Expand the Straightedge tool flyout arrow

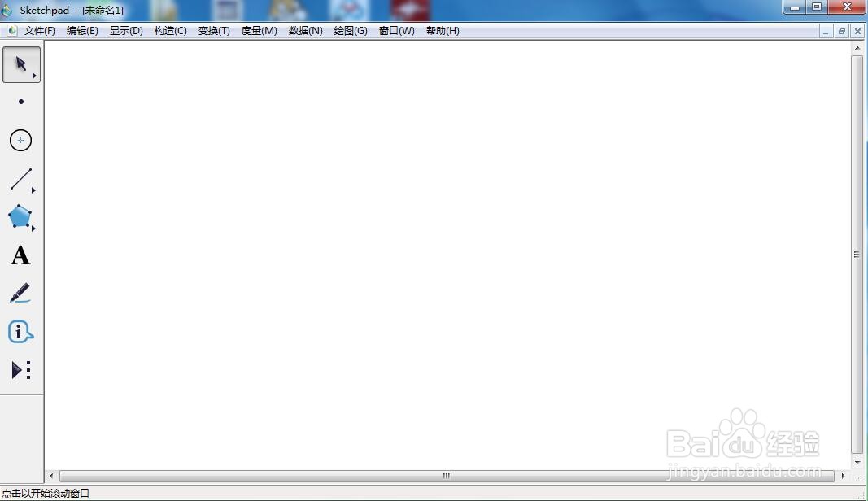34,190
